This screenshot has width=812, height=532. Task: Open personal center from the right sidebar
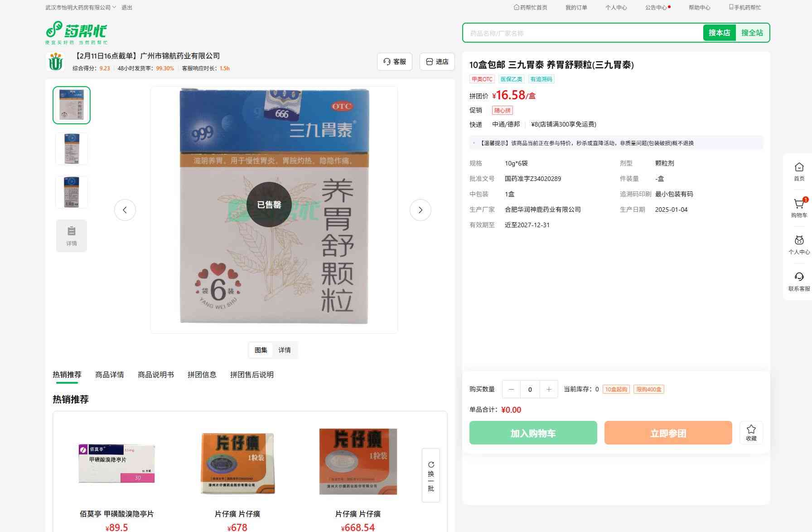tap(799, 245)
